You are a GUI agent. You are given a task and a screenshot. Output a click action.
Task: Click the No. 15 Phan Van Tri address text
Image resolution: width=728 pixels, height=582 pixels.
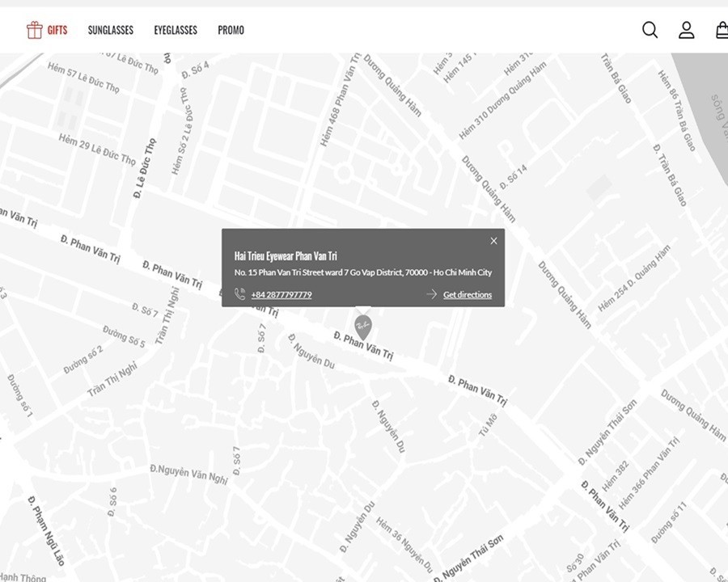click(x=362, y=273)
